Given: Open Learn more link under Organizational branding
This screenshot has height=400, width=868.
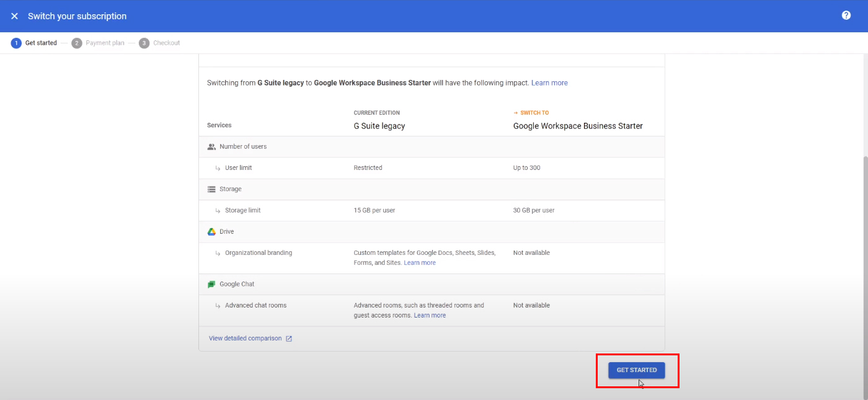Looking at the screenshot, I should [x=420, y=263].
